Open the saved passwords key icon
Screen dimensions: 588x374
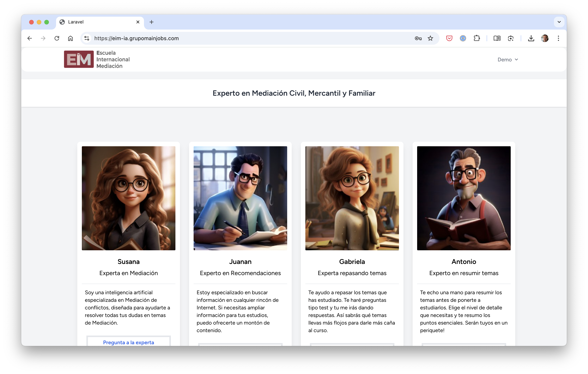pos(418,38)
